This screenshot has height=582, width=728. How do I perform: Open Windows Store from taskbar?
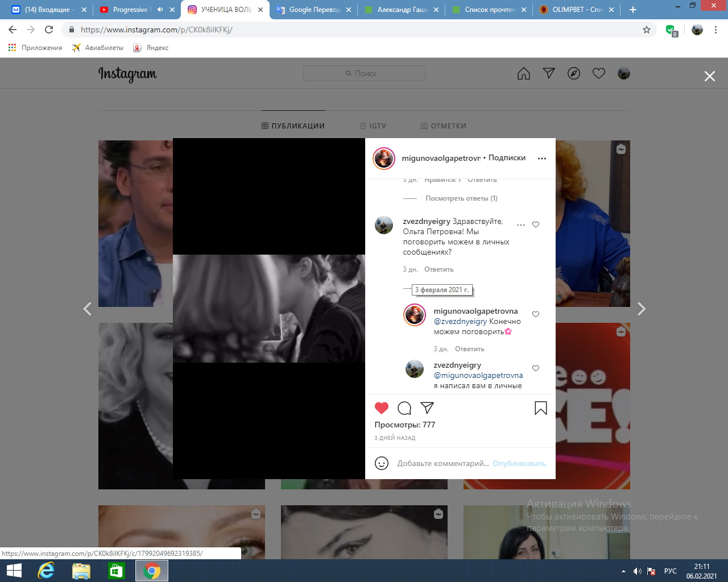117,571
